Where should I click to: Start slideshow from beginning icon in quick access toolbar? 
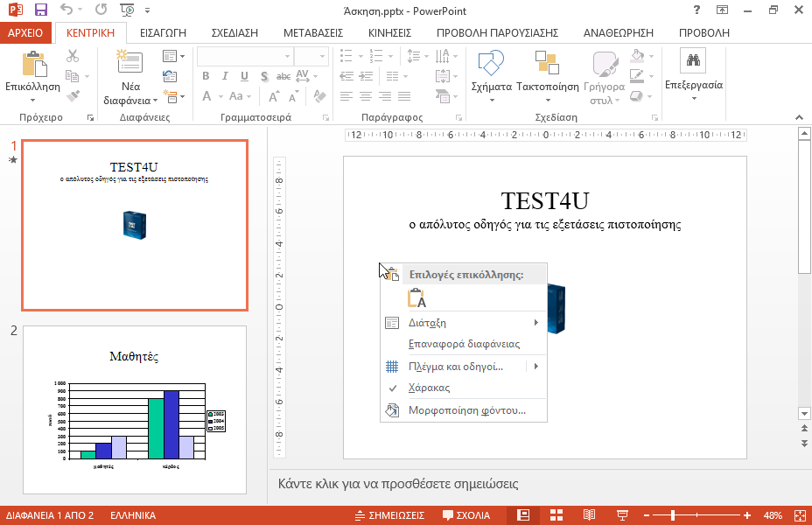pos(127,10)
